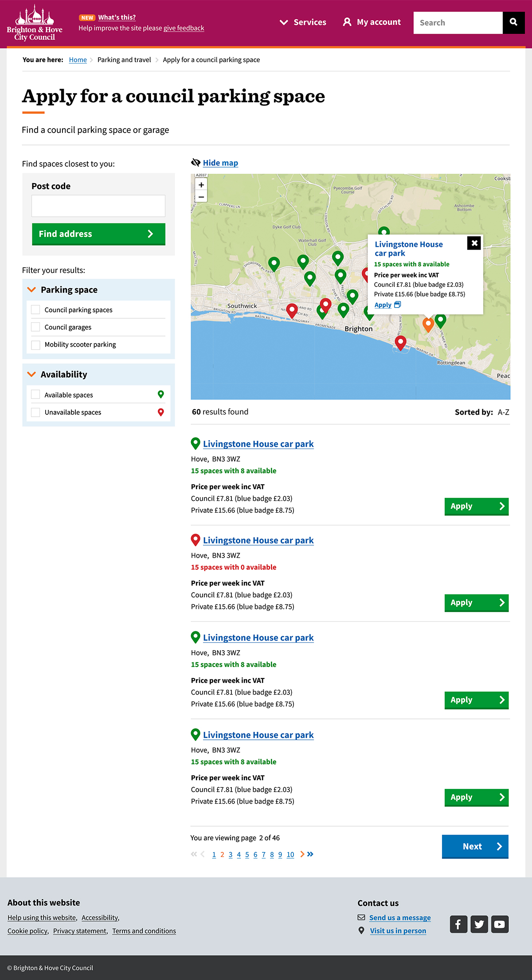Enable the Mobility scooter parking filter
The height and width of the screenshot is (980, 532).
pyautogui.click(x=36, y=344)
